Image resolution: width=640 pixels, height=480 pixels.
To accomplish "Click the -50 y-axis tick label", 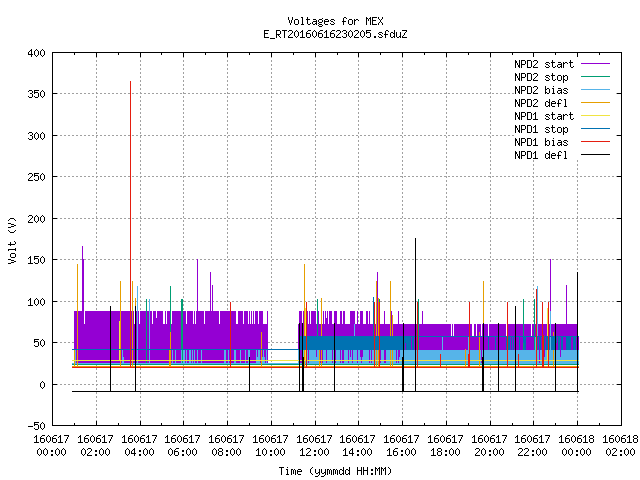I will click(x=36, y=426).
